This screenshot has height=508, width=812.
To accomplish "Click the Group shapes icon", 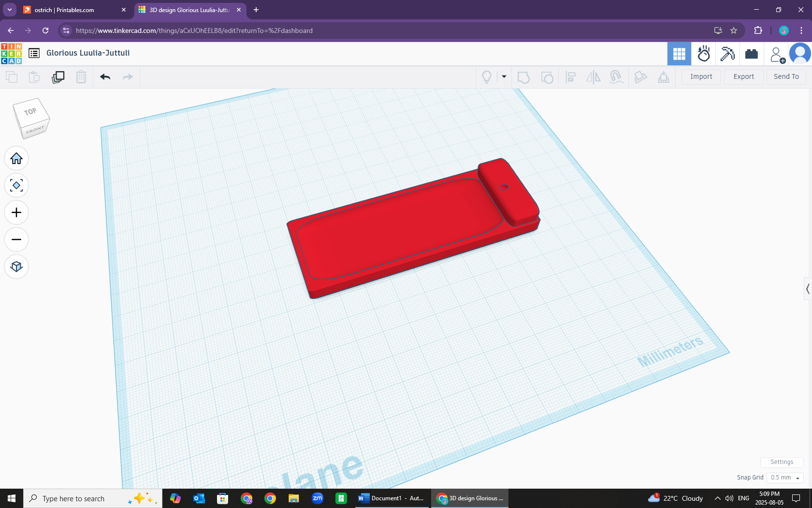I will (523, 77).
